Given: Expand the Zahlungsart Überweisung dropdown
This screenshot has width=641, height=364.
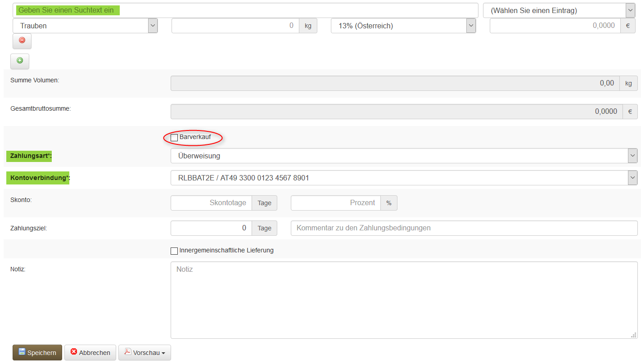Looking at the screenshot, I should click(404, 156).
